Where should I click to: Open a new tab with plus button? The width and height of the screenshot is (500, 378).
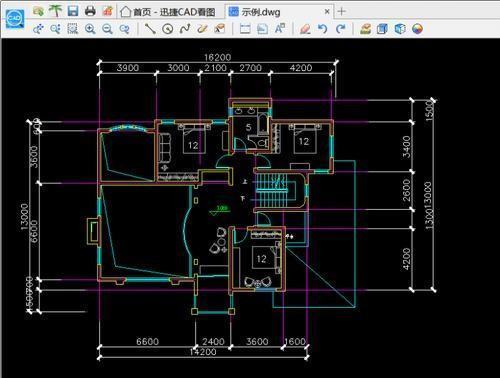tap(341, 11)
